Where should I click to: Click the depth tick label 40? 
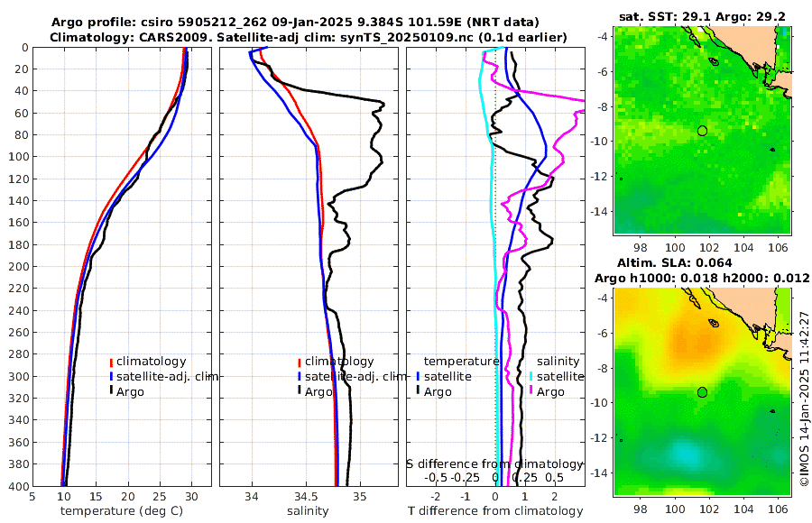tap(22, 91)
